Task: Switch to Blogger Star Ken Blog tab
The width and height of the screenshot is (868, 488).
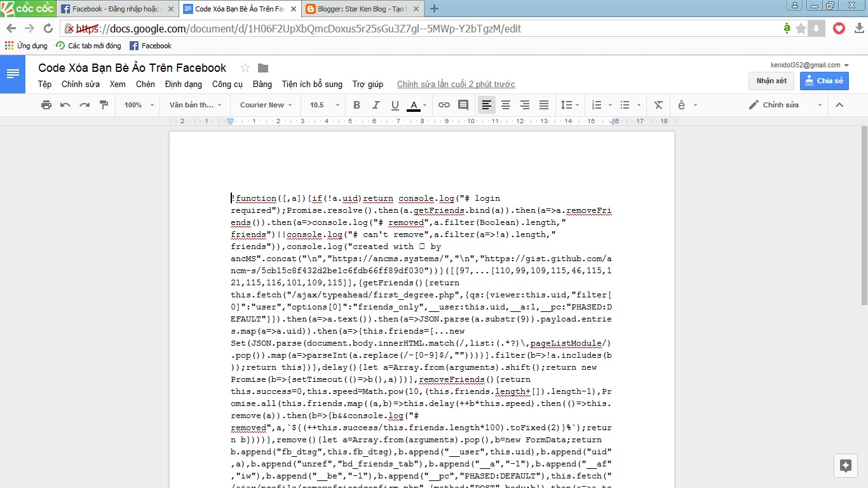Action: [x=361, y=9]
